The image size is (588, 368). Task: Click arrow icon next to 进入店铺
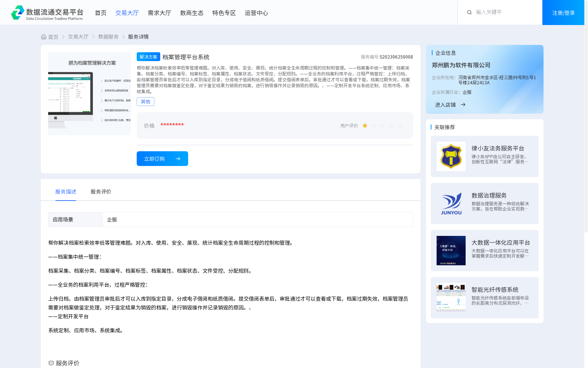(x=463, y=105)
